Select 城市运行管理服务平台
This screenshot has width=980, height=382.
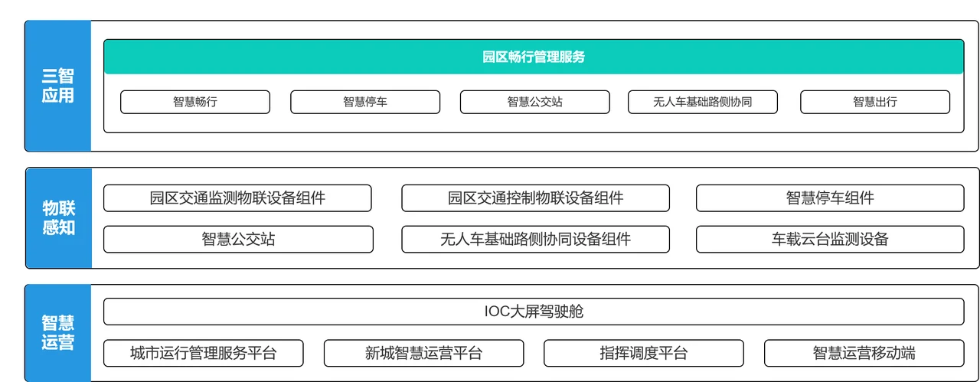tap(203, 353)
